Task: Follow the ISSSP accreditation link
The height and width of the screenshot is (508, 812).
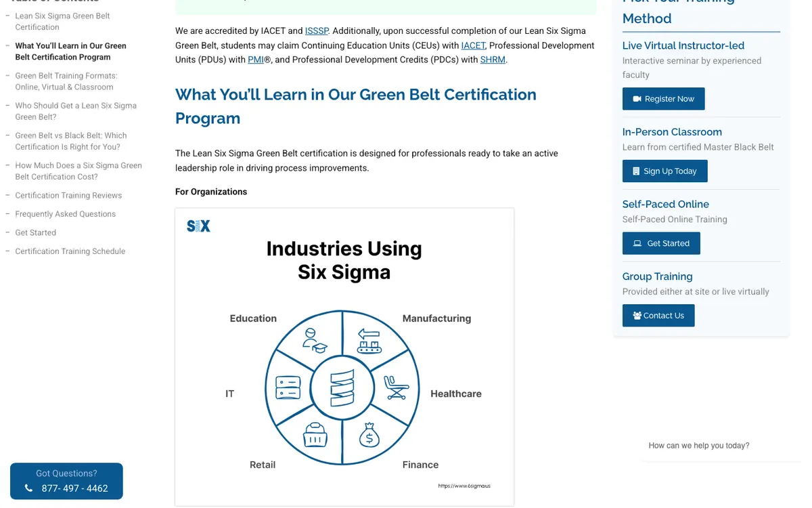Action: [x=317, y=30]
